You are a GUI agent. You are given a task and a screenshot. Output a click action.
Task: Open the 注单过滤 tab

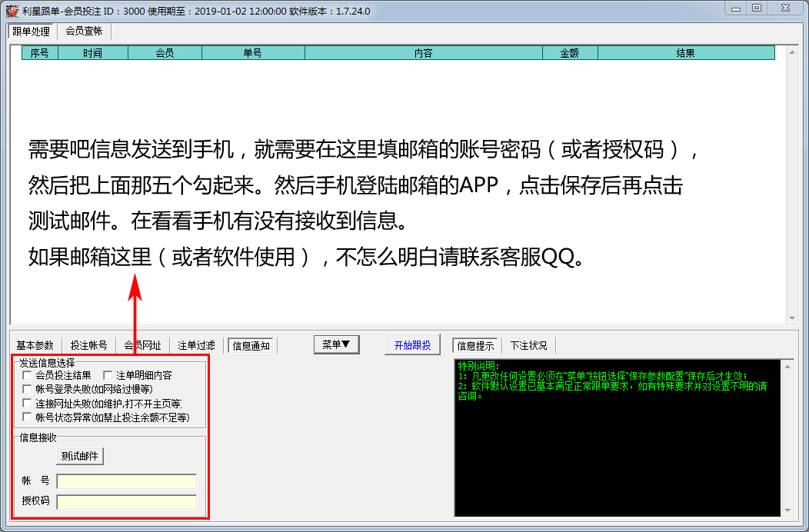(x=197, y=345)
